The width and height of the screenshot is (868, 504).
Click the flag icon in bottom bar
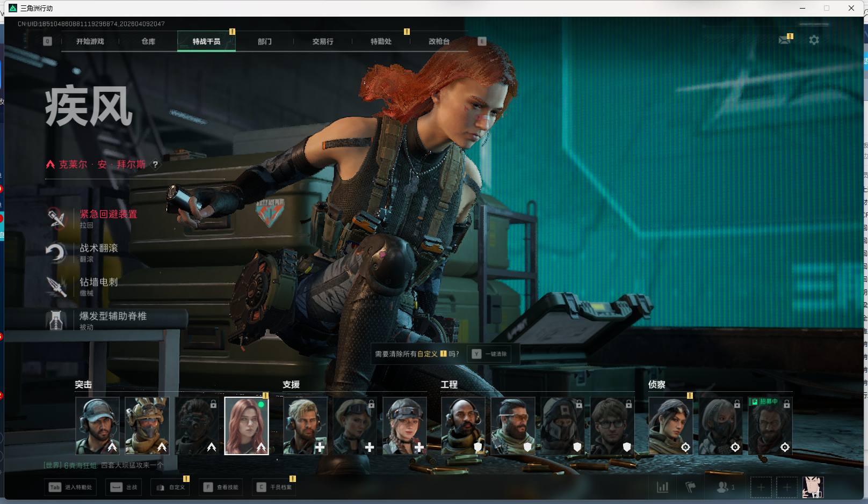[690, 487]
